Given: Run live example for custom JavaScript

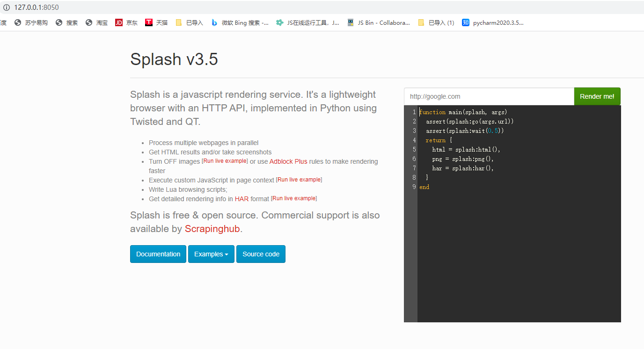Looking at the screenshot, I should [x=299, y=180].
